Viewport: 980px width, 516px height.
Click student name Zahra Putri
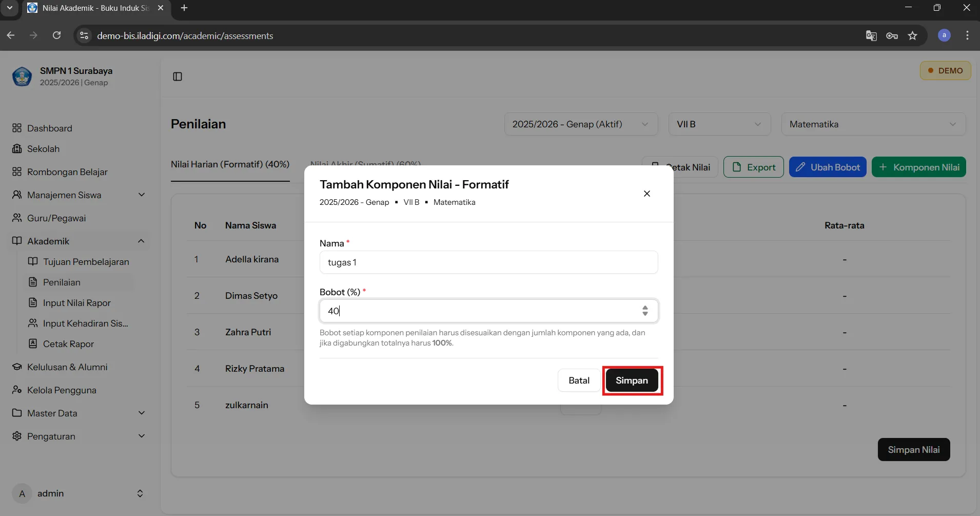pyautogui.click(x=248, y=332)
